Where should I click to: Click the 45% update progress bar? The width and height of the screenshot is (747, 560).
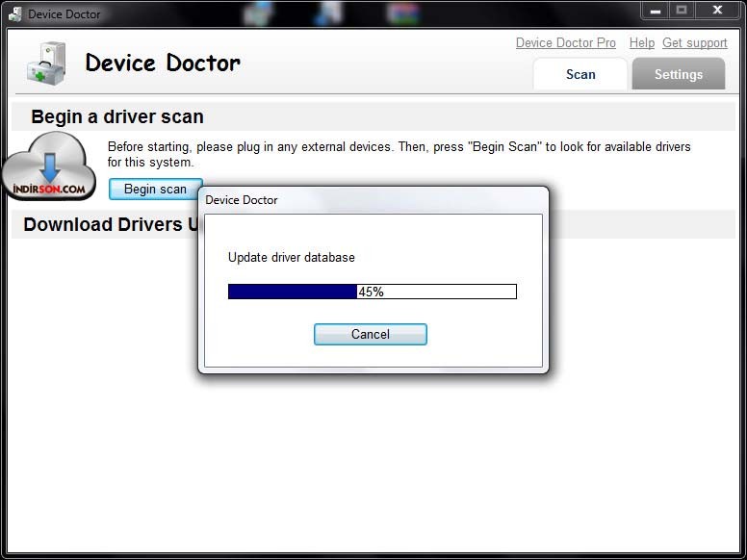[373, 292]
